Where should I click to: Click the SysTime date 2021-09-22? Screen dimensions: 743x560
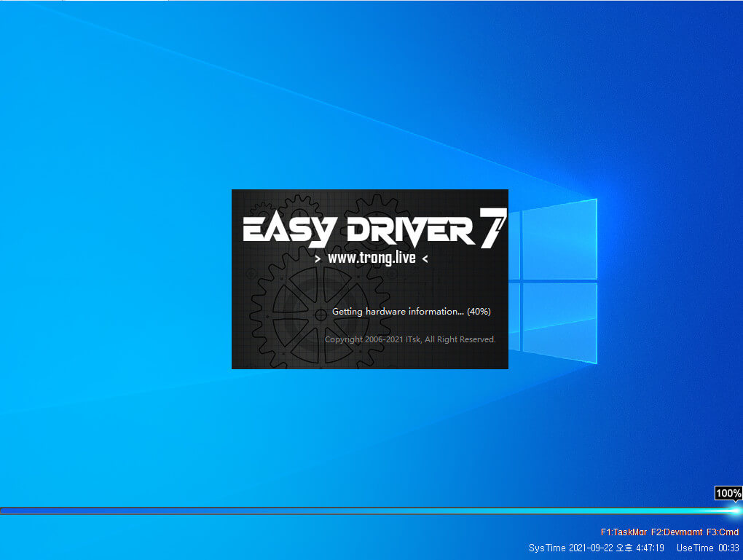point(591,548)
